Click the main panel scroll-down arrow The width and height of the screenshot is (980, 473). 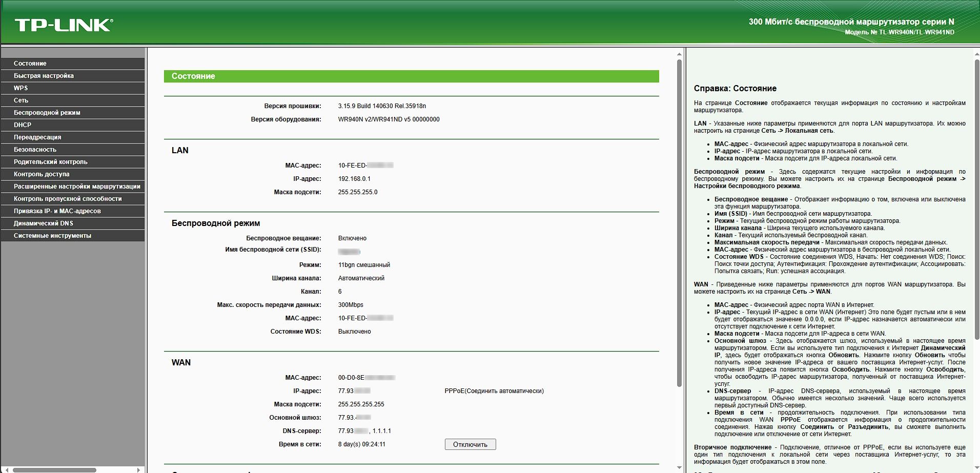click(680, 468)
